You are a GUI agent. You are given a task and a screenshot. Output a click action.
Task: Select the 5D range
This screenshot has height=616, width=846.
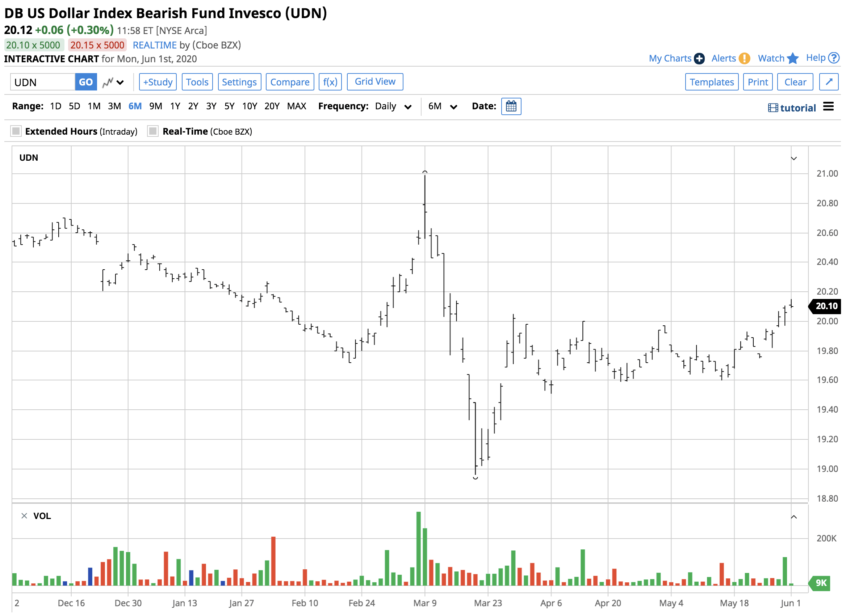[x=74, y=107]
